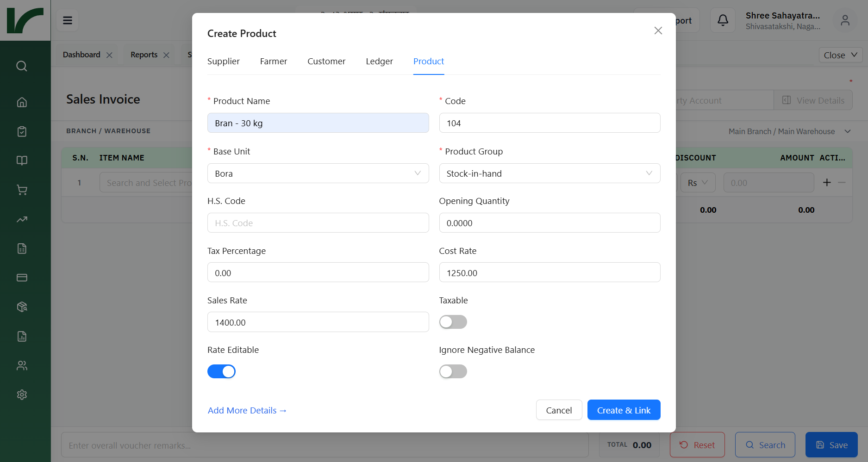868x462 pixels.
Task: Open the hamburger menu button
Action: point(68,20)
